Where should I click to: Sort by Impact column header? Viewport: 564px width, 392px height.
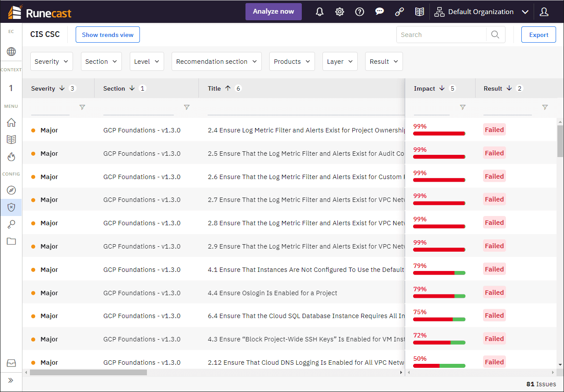[425, 88]
